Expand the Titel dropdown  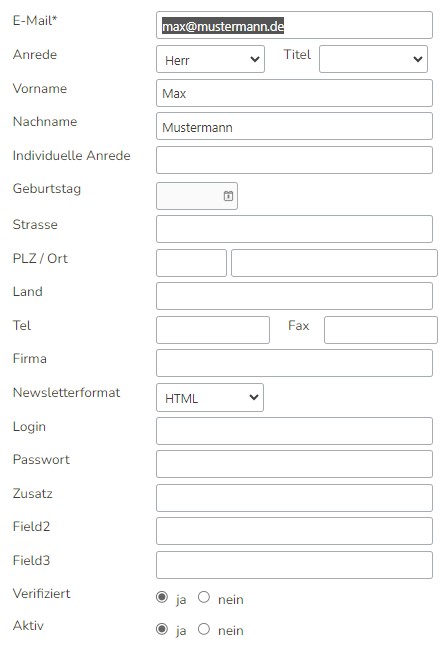pos(373,59)
